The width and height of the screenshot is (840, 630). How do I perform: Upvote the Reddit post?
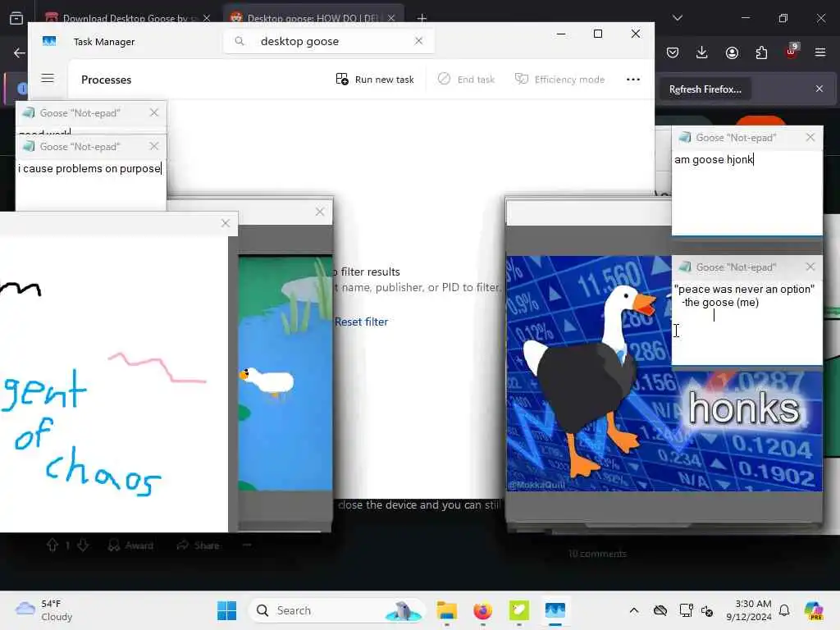[x=52, y=546]
